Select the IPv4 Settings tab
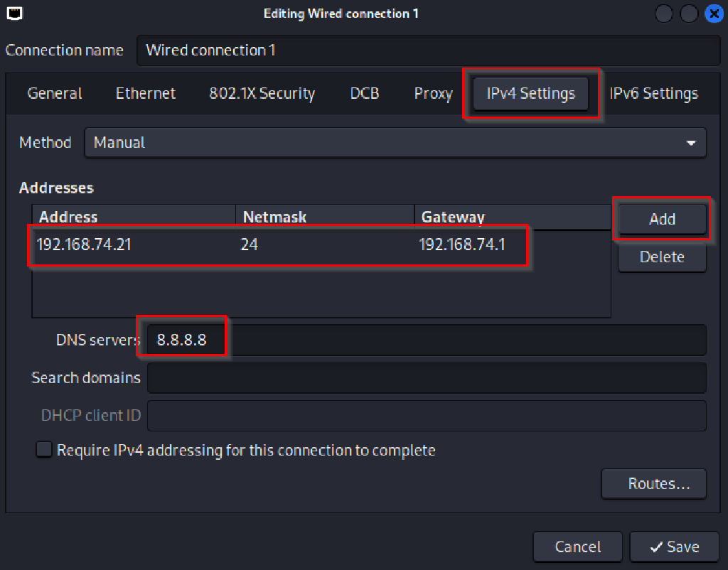 [530, 93]
